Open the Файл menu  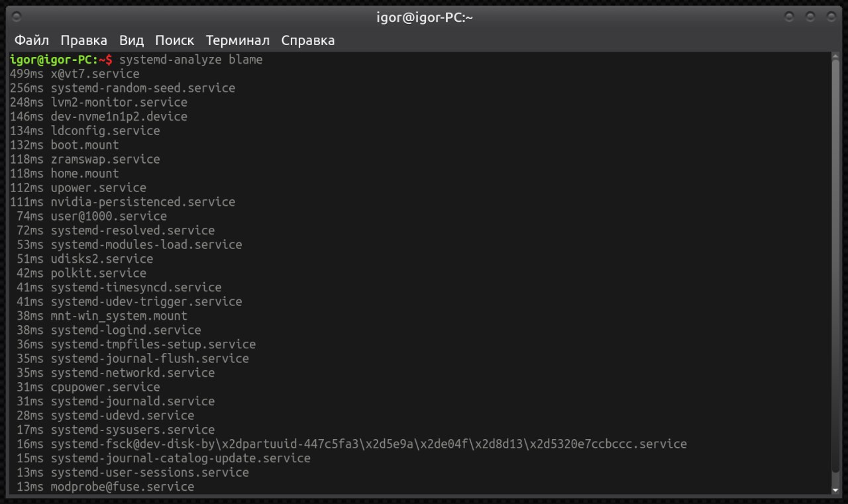click(x=32, y=40)
